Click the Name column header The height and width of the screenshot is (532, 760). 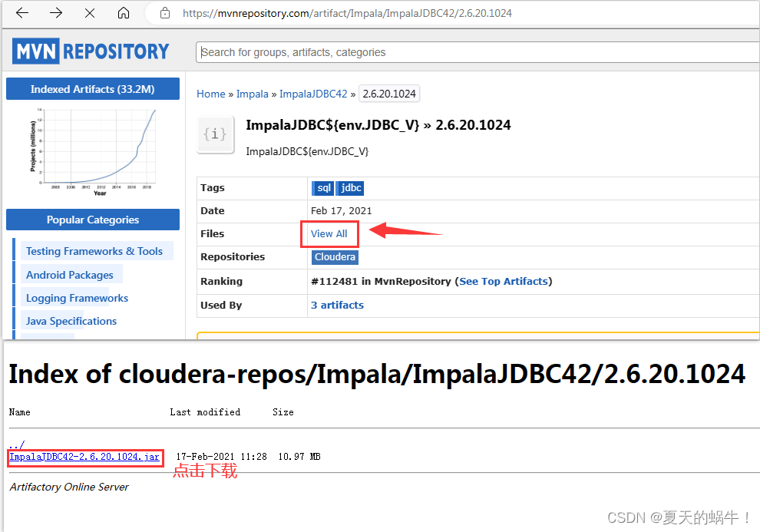(19, 412)
